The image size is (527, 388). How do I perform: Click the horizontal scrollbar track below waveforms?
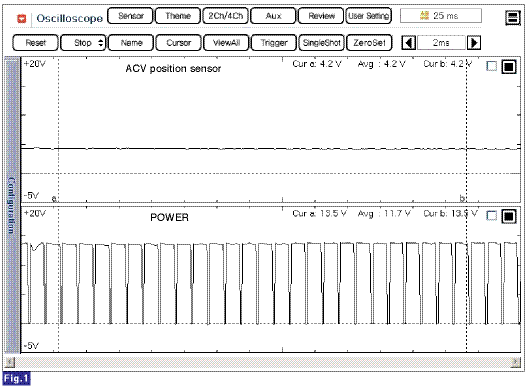(x=262, y=362)
